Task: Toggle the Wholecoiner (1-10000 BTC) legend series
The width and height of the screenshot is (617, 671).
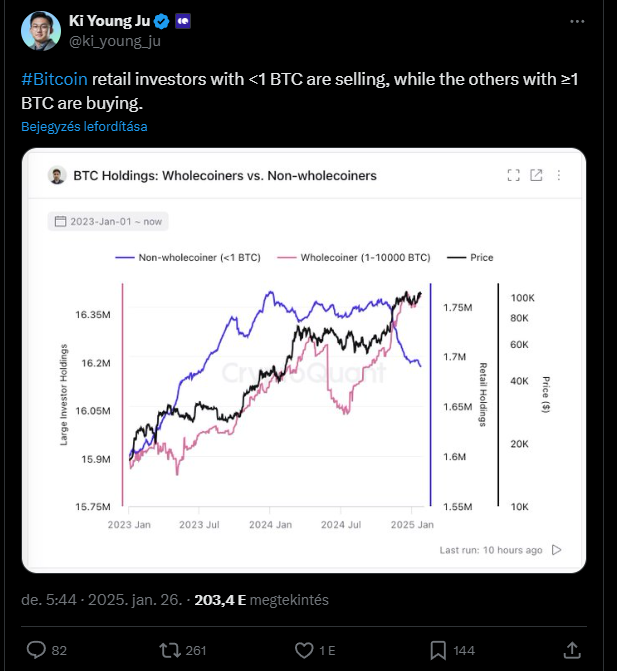Action: [353, 258]
